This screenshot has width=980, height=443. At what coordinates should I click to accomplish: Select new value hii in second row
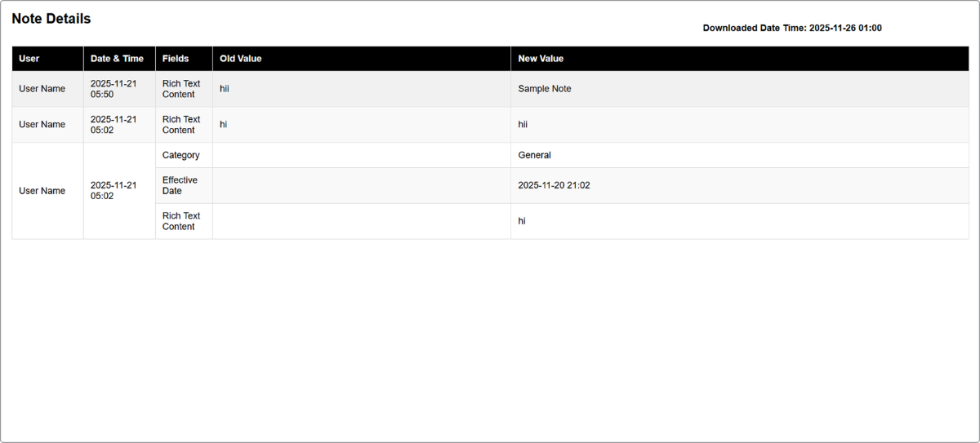[523, 125]
